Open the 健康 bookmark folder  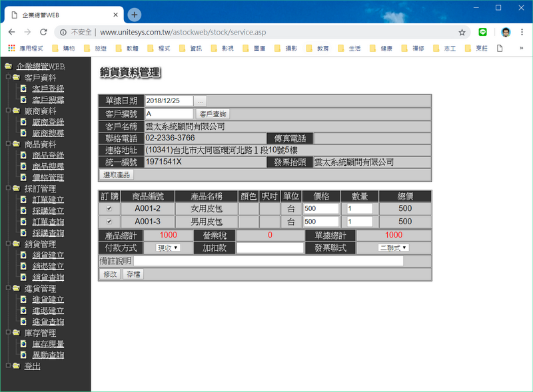click(381, 48)
